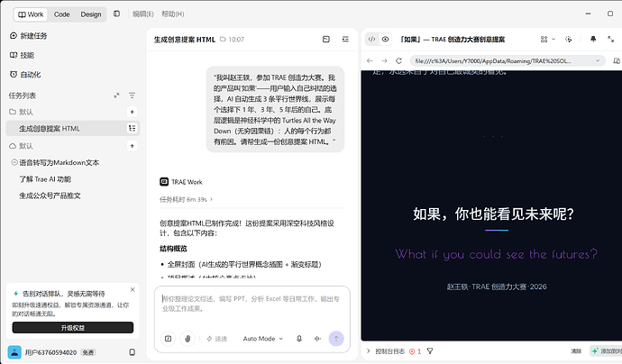Open the list icon on 生成创意提案 HTML row

click(x=133, y=128)
